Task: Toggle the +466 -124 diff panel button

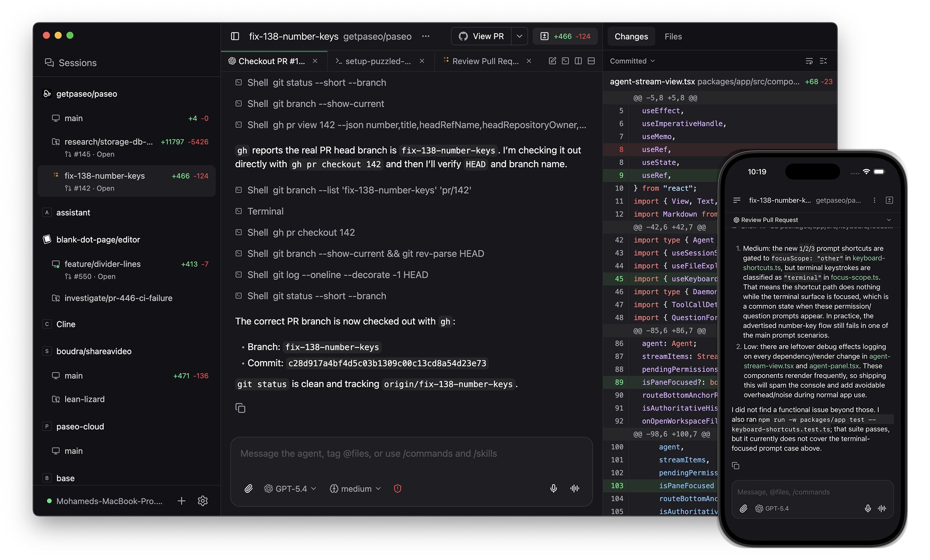Action: 565,36
